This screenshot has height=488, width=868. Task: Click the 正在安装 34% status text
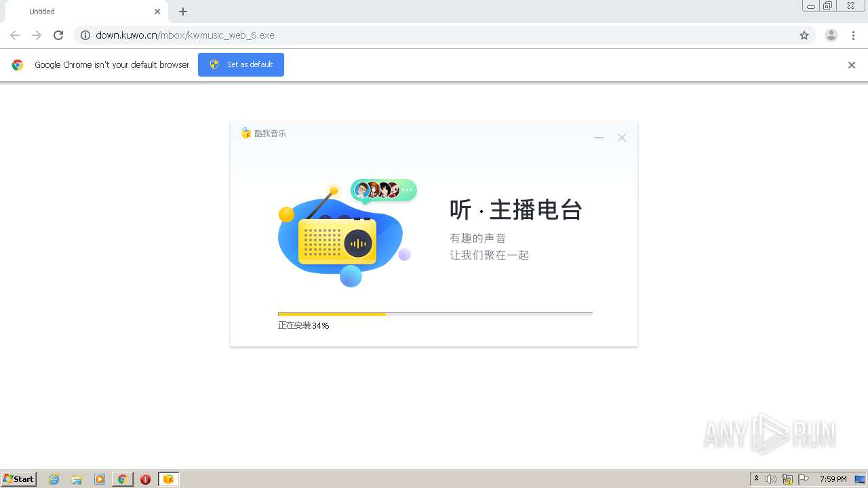point(303,325)
